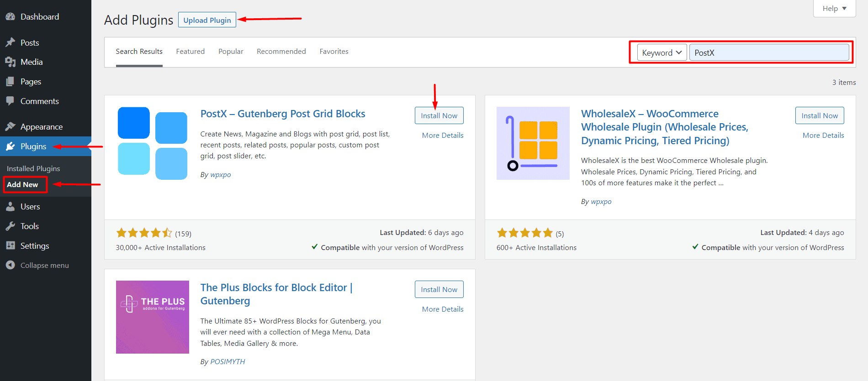The height and width of the screenshot is (381, 868).
Task: Open the Dashboard menu item
Action: tap(46, 17)
